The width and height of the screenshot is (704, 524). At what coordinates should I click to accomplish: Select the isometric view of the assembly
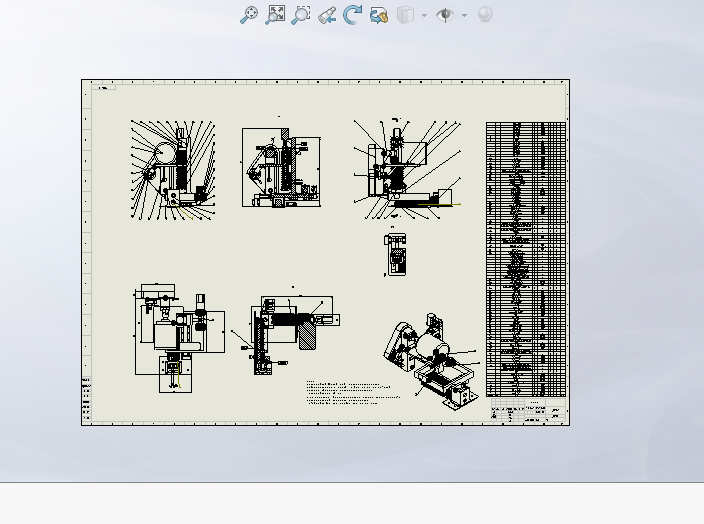point(431,361)
